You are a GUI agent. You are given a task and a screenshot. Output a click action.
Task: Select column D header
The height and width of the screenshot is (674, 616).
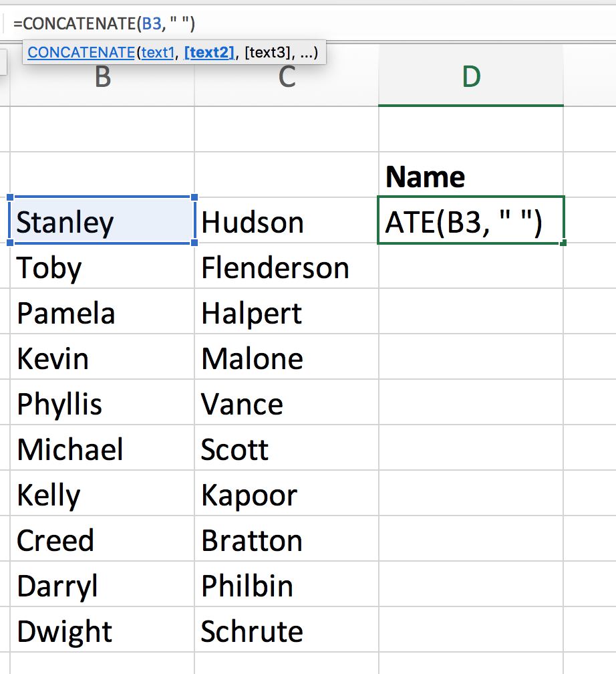coord(471,78)
